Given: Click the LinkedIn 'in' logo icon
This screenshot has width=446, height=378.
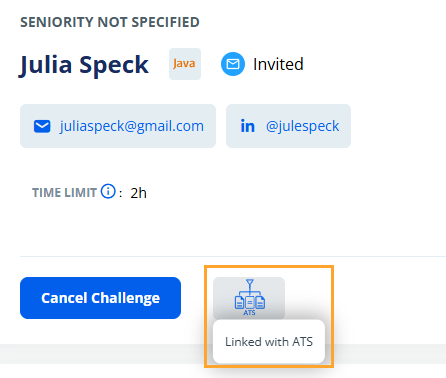Looking at the screenshot, I should click(x=247, y=126).
